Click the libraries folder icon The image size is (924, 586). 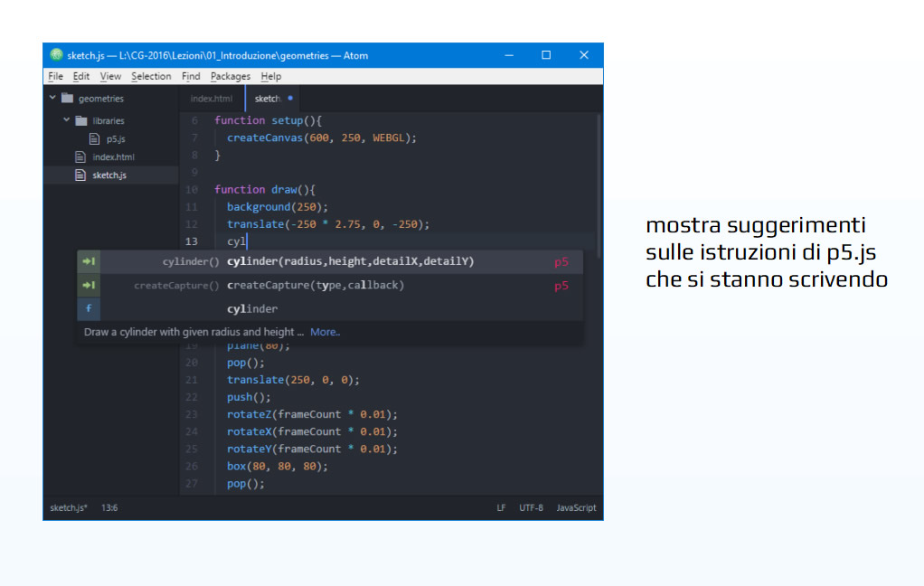click(81, 120)
